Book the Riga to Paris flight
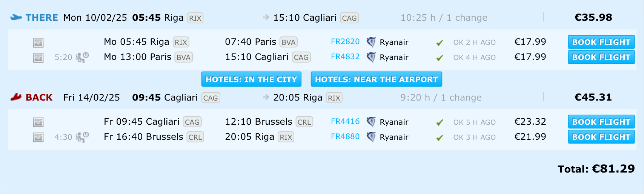The width and height of the screenshot is (644, 194). [601, 42]
